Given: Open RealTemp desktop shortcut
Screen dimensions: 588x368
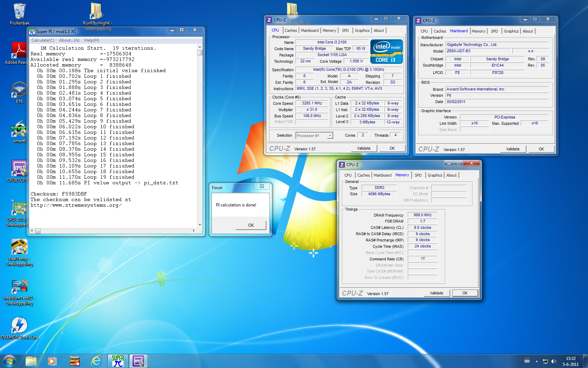Looking at the screenshot, I should (19, 252).
